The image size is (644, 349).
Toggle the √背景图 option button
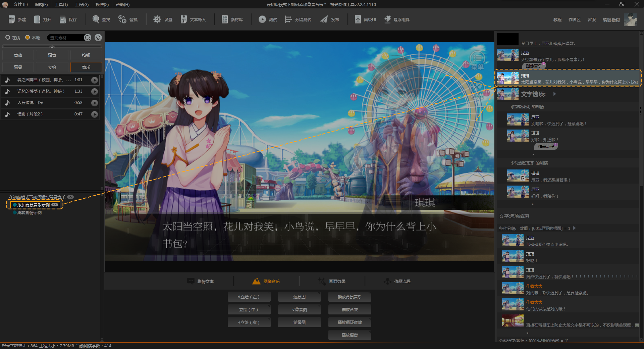299,309
